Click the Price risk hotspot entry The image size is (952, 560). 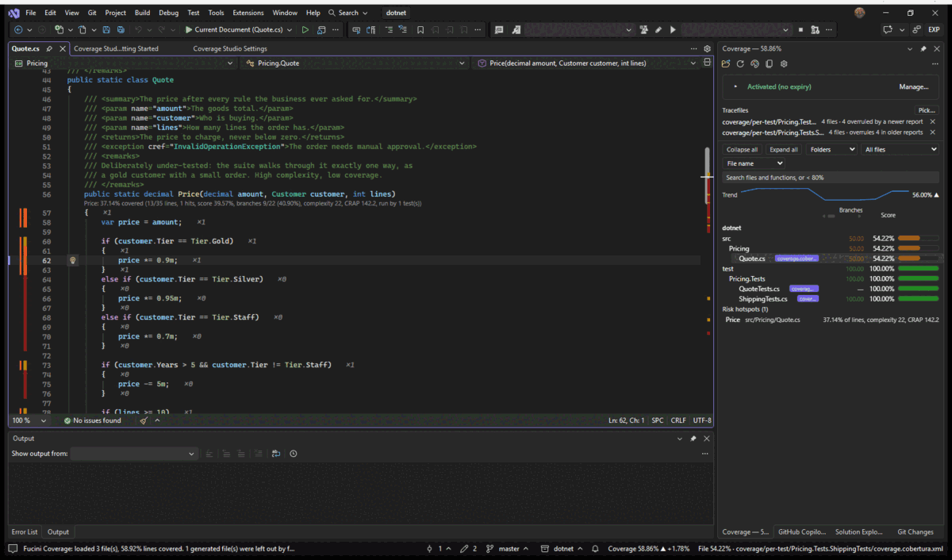831,320
